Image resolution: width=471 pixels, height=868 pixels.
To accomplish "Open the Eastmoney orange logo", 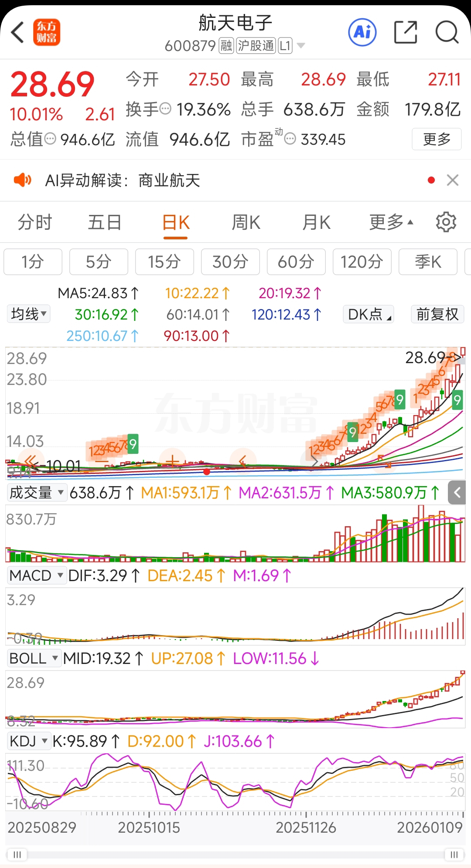I will click(47, 32).
